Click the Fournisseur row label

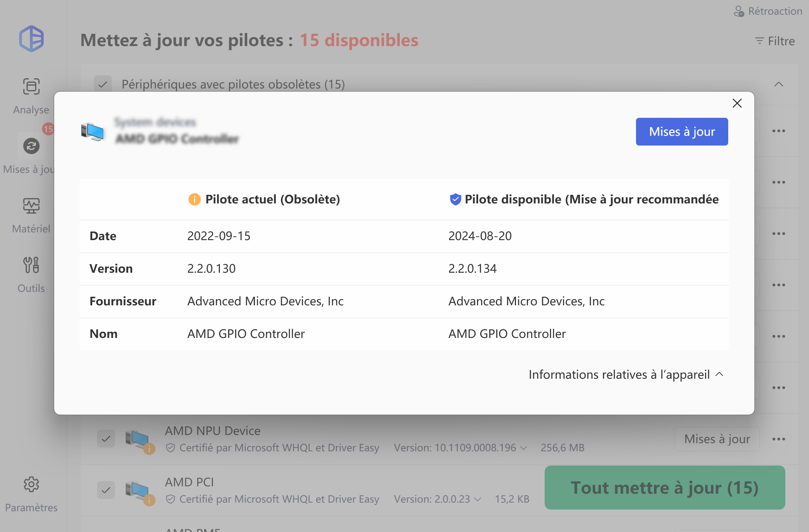[123, 301]
